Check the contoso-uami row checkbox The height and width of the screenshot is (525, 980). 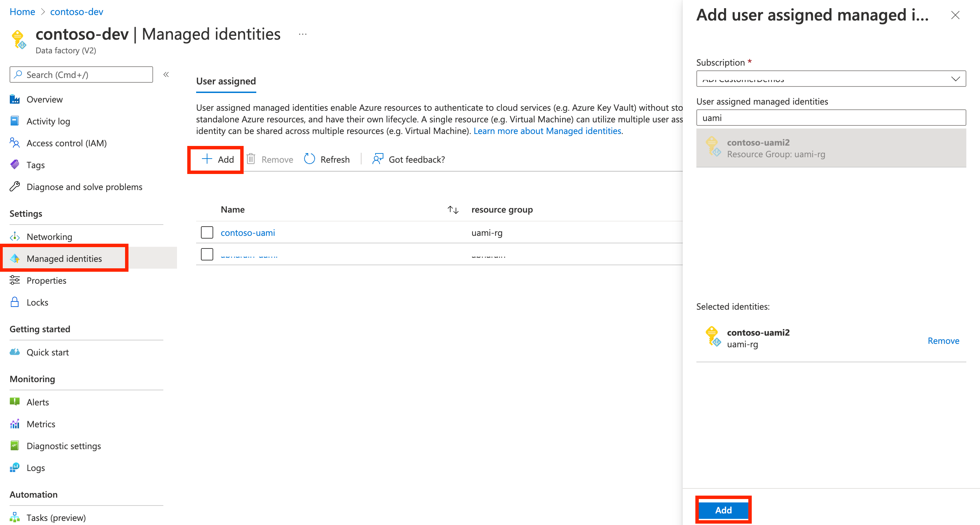(x=207, y=232)
